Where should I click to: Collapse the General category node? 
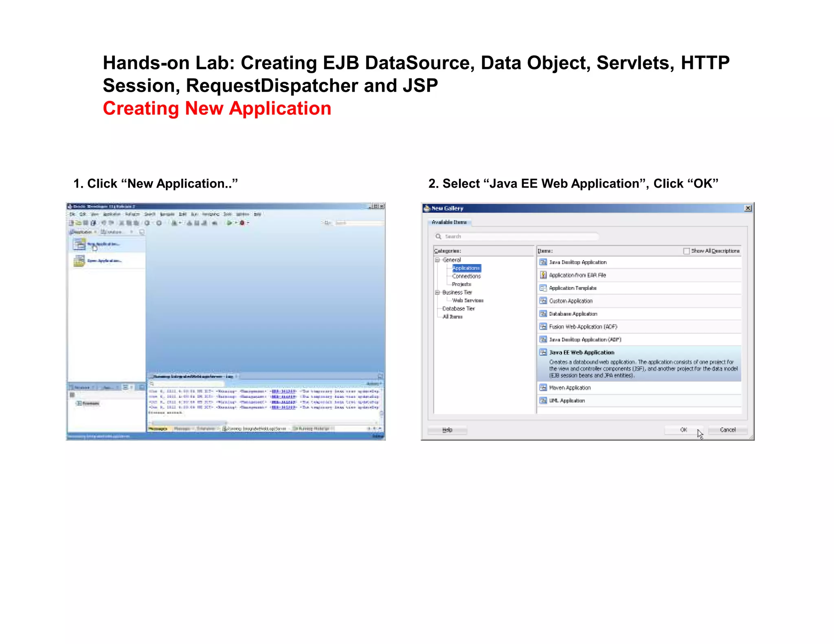[x=437, y=260]
